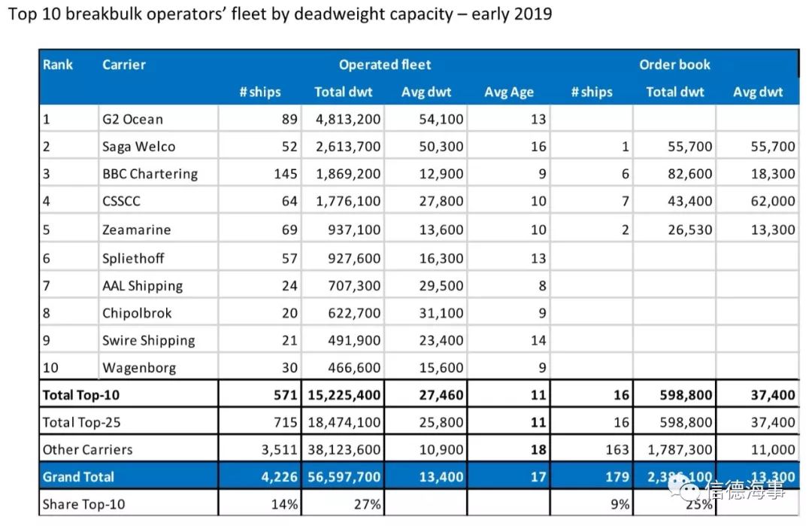Select the 'Rank' column header
The image size is (812, 526).
click(x=57, y=65)
